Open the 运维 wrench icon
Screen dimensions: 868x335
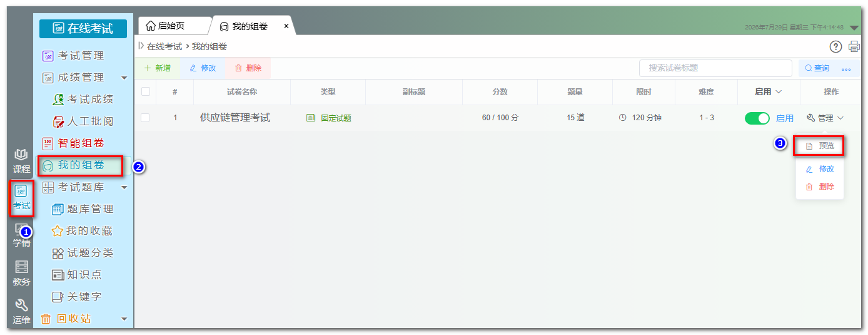pos(21,311)
